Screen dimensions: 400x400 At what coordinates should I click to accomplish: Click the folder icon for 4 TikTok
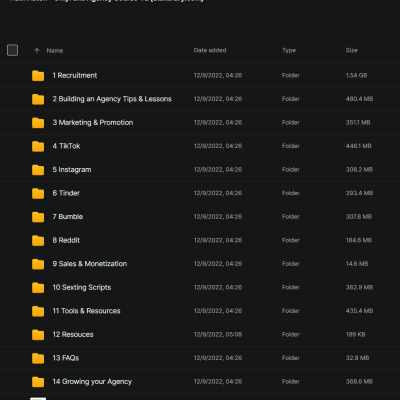point(38,146)
